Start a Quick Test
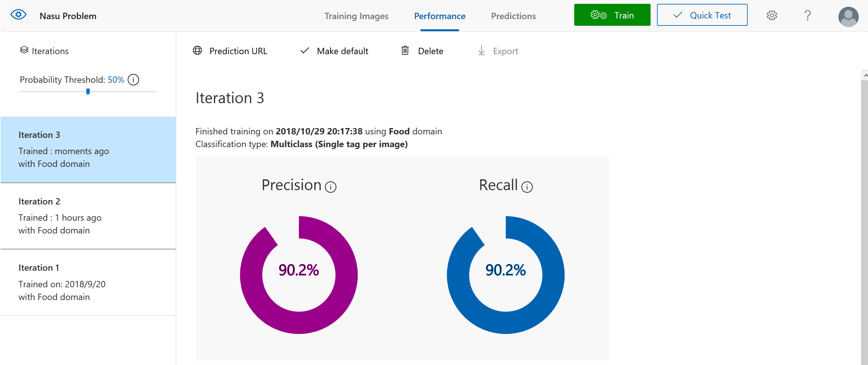Viewport: 868px width, 365px height. (702, 15)
